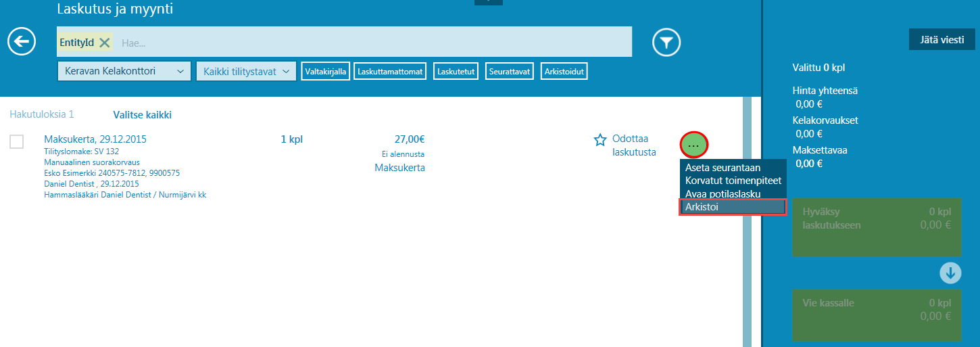Select Arkistoi from the context menu

click(733, 207)
